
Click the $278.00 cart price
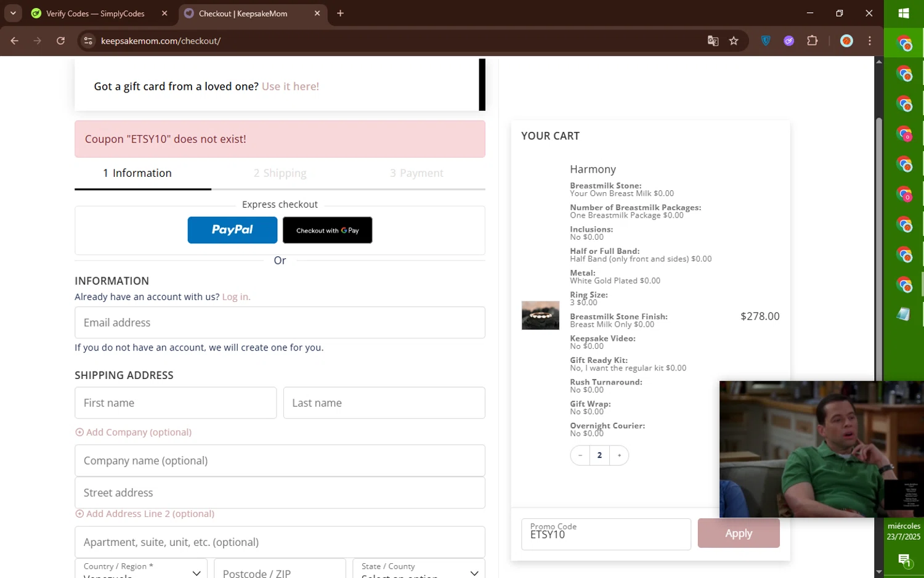[760, 316]
